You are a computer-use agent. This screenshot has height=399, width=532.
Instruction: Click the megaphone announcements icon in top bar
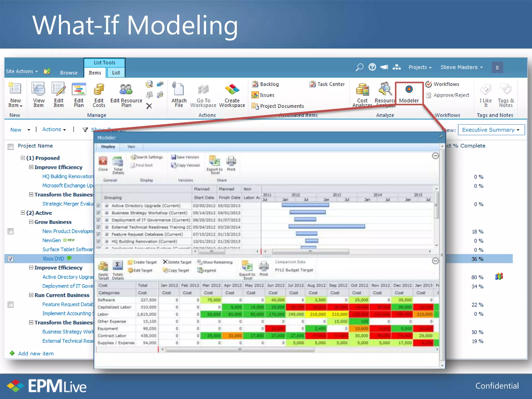coord(384,67)
